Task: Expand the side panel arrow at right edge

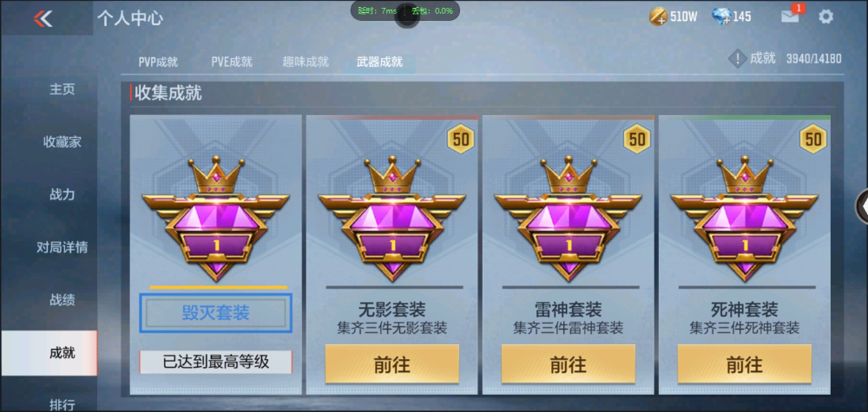Action: pyautogui.click(x=863, y=206)
